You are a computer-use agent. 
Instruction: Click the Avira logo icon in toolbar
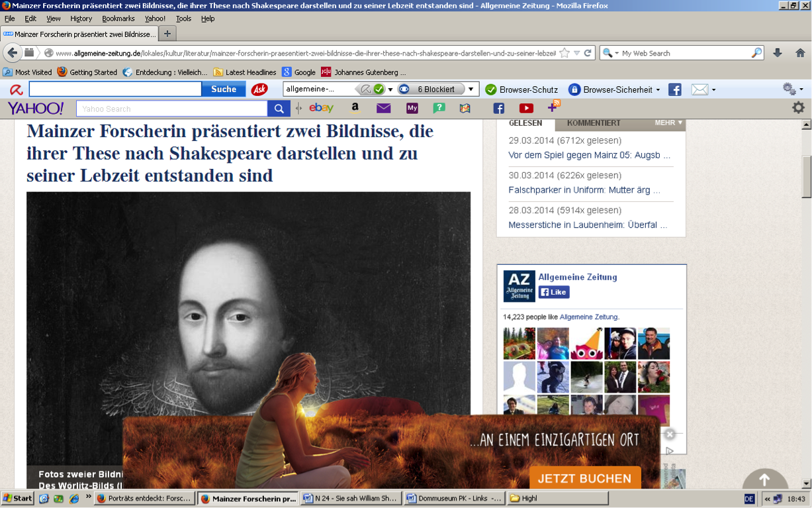[x=16, y=89]
